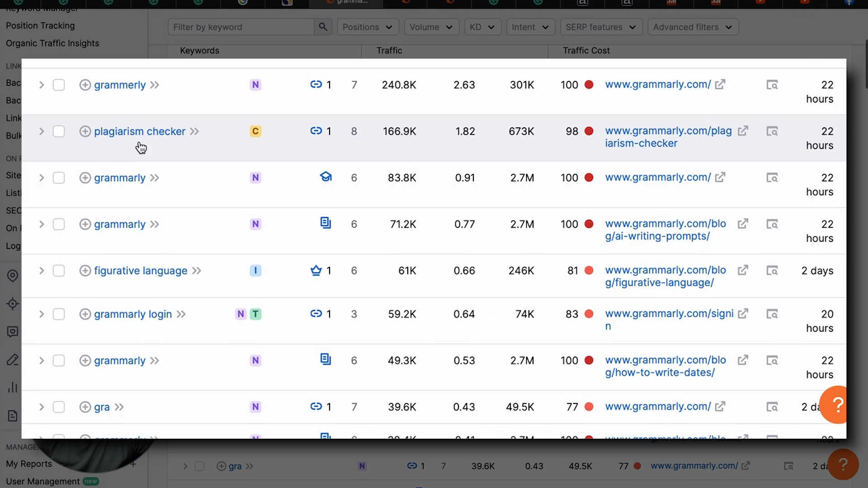This screenshot has width=868, height=488.
Task: Open the Positions filter dropdown
Action: (x=368, y=27)
